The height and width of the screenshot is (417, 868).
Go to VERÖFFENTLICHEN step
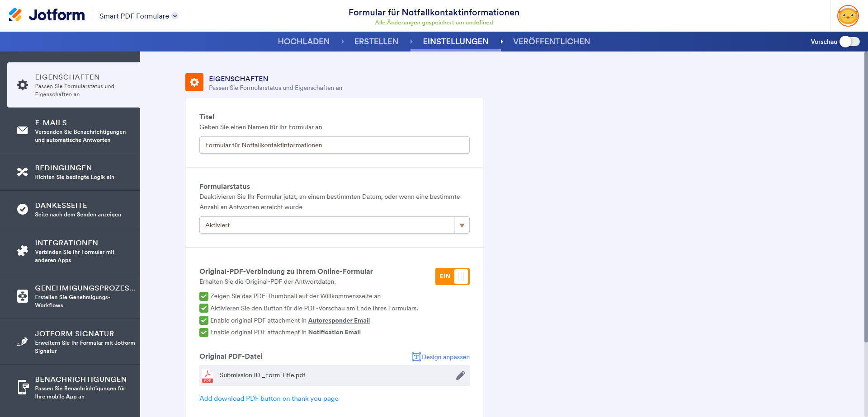click(x=551, y=42)
